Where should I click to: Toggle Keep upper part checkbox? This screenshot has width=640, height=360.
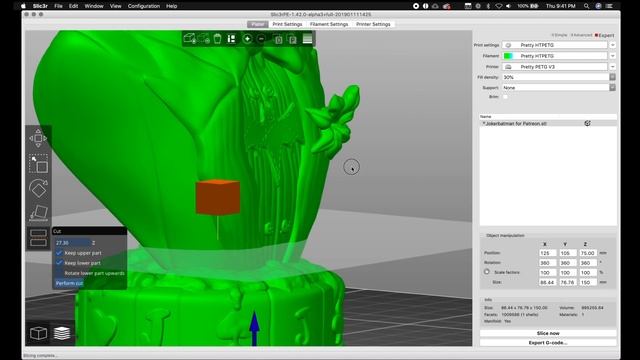[59, 253]
